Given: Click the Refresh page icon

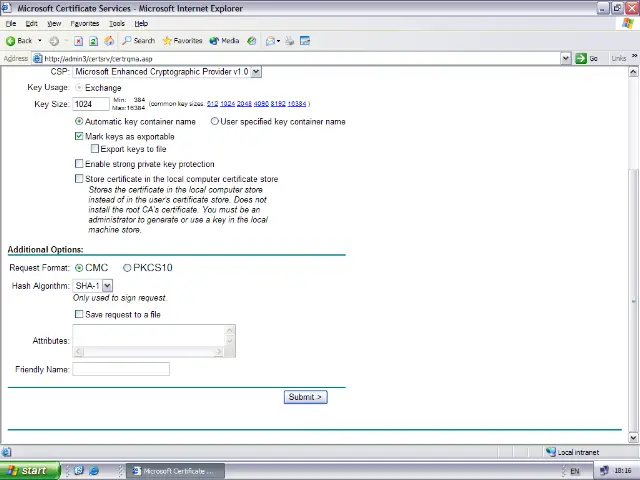Looking at the screenshot, I should coord(93,41).
